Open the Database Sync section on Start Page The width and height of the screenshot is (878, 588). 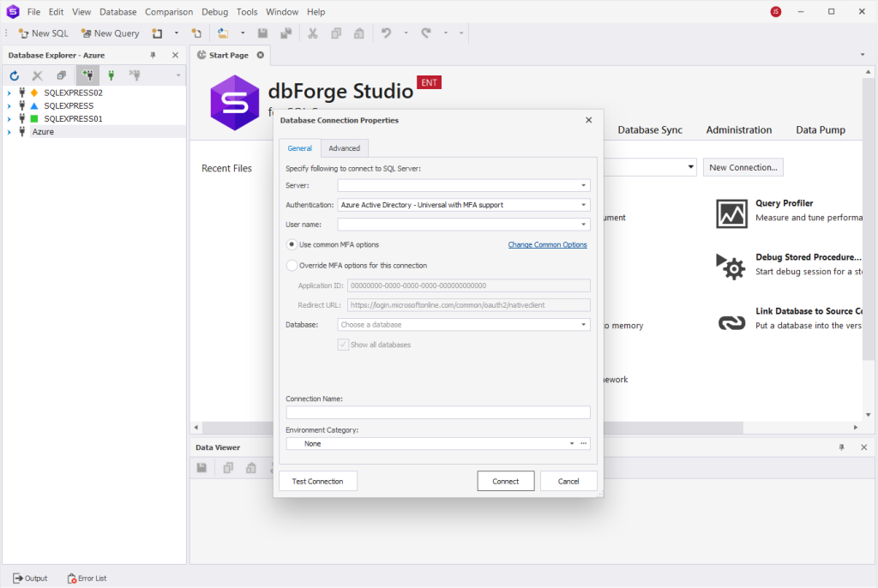coord(650,130)
